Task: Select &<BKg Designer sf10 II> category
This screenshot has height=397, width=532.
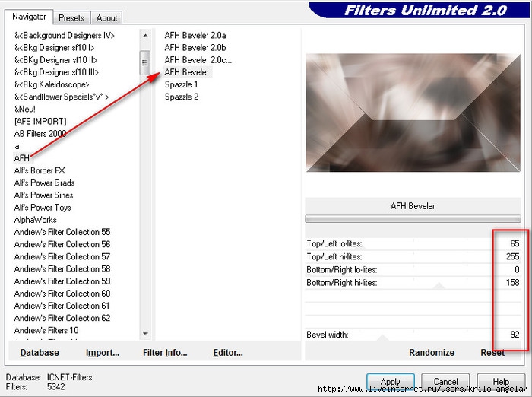Action: tap(55, 60)
